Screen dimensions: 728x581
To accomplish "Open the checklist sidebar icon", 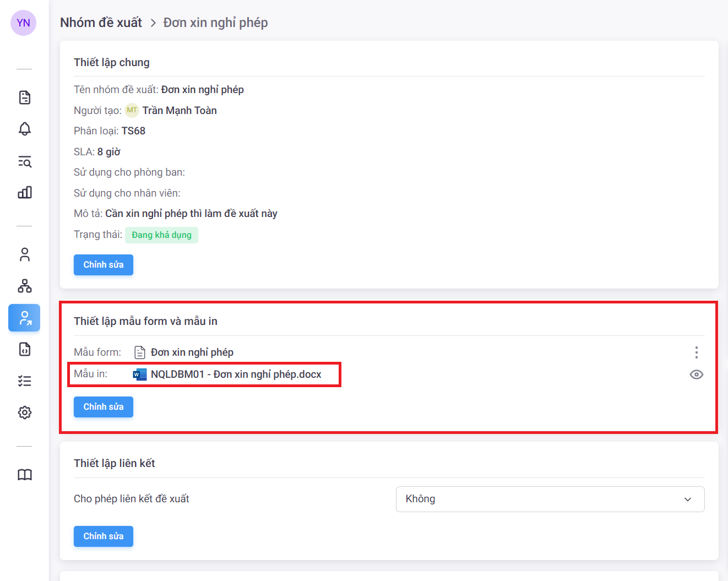I will 24,381.
